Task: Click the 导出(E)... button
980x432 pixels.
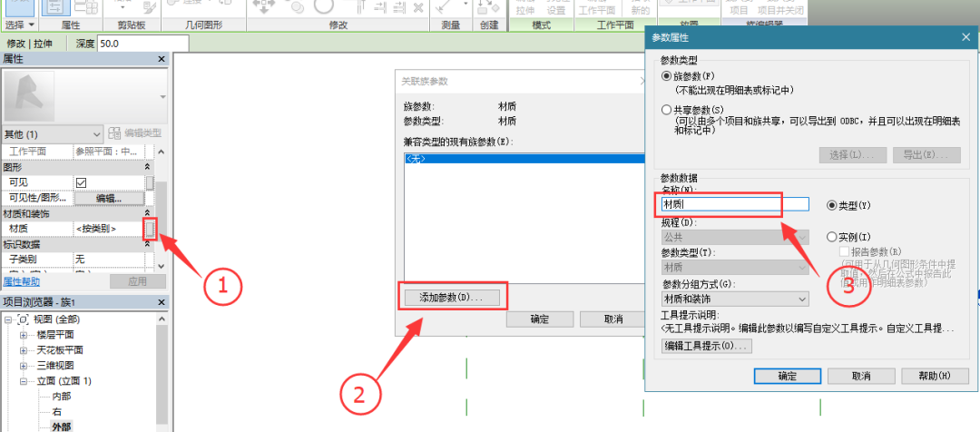Action: coord(926,154)
